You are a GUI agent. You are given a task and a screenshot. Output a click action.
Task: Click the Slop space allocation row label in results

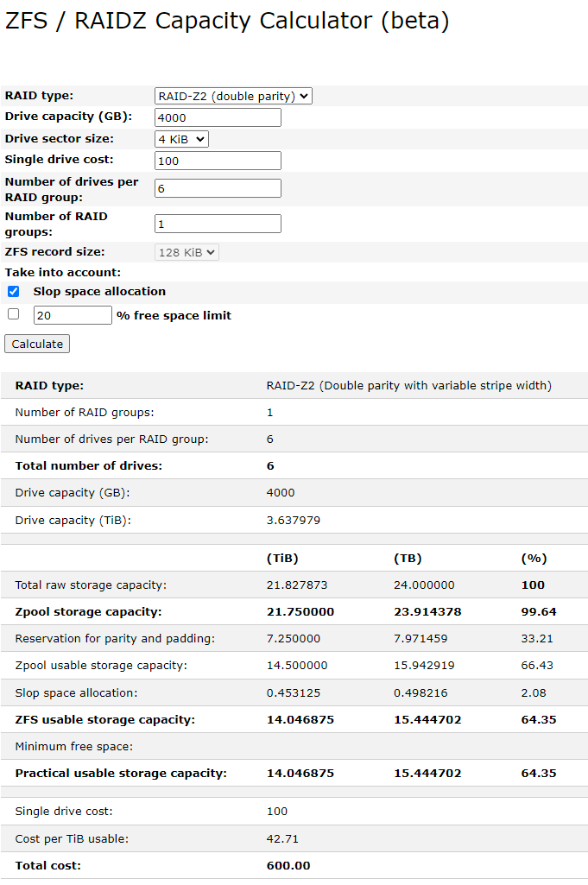tap(76, 692)
